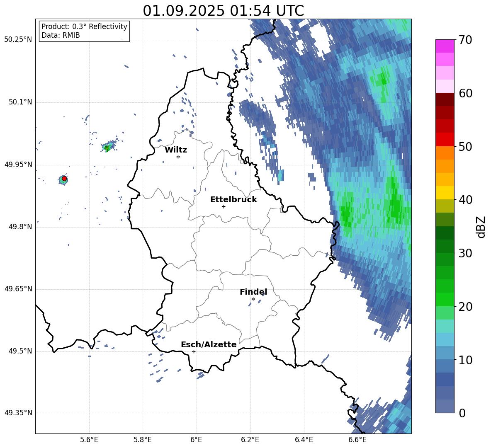491x448 pixels.
Task: Click the colorbar tick label 70
Action: (465, 40)
